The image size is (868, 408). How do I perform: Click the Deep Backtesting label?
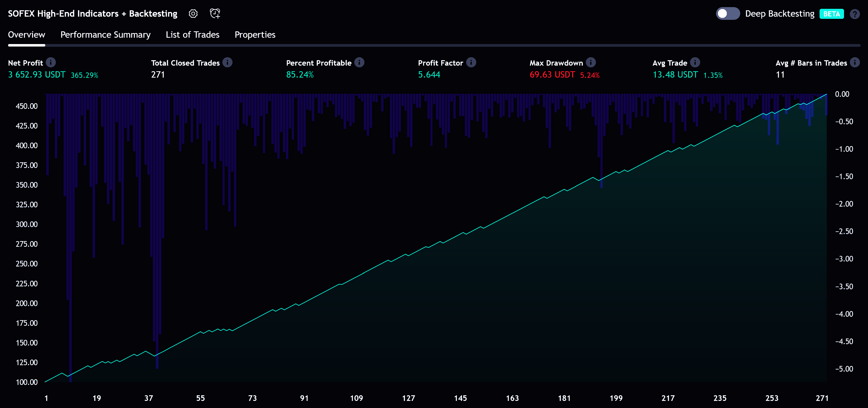click(x=780, y=14)
